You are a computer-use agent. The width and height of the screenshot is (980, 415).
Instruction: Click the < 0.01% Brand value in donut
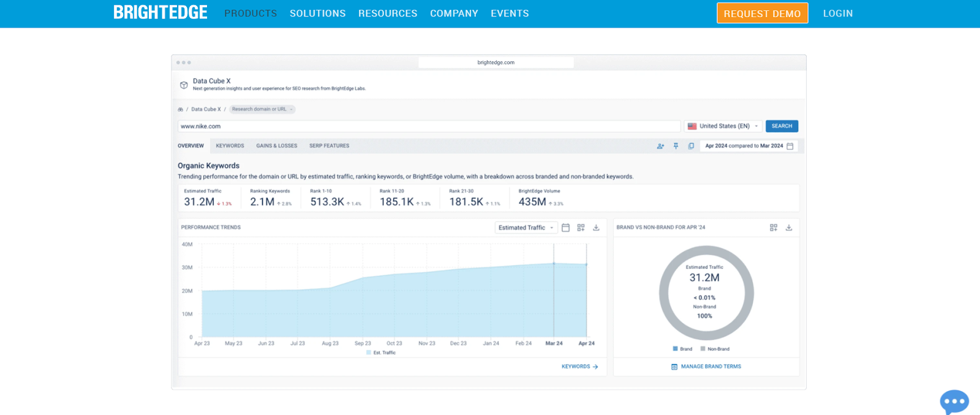pyautogui.click(x=704, y=298)
